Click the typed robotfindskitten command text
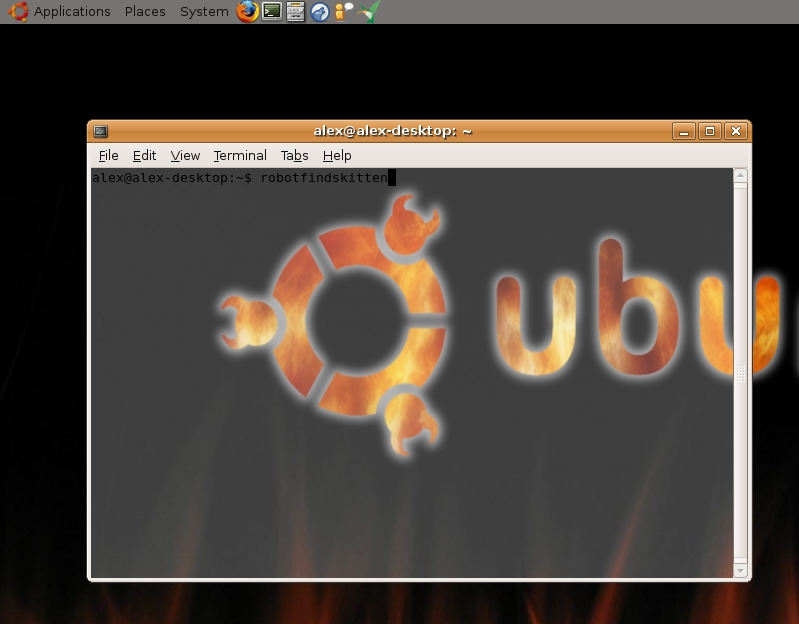Screen dimensions: 799x624 coord(324,178)
